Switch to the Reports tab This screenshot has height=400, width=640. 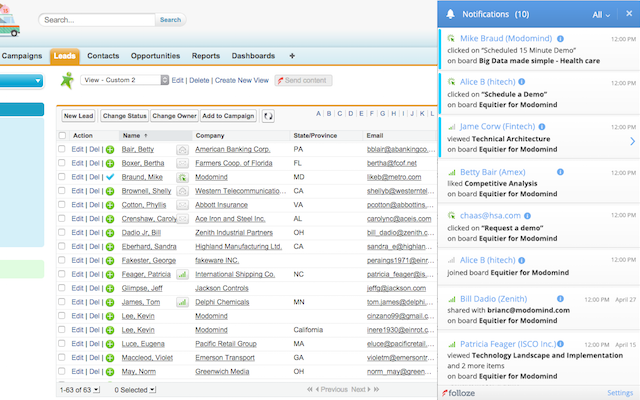pyautogui.click(x=206, y=56)
